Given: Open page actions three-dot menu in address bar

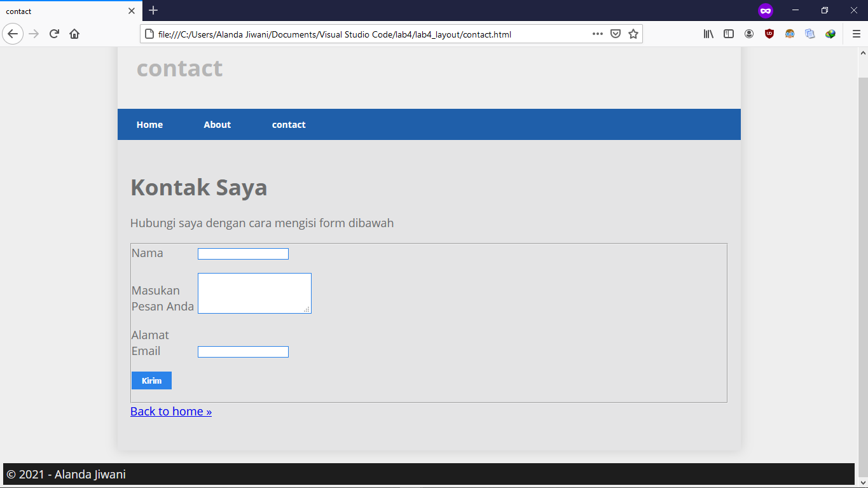Looking at the screenshot, I should coord(598,34).
